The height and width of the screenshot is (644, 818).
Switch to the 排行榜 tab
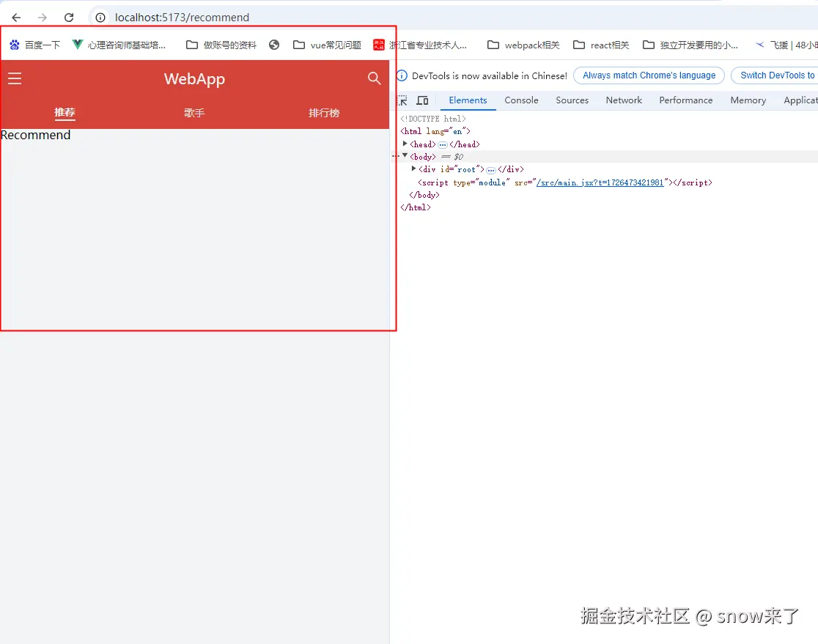click(324, 113)
